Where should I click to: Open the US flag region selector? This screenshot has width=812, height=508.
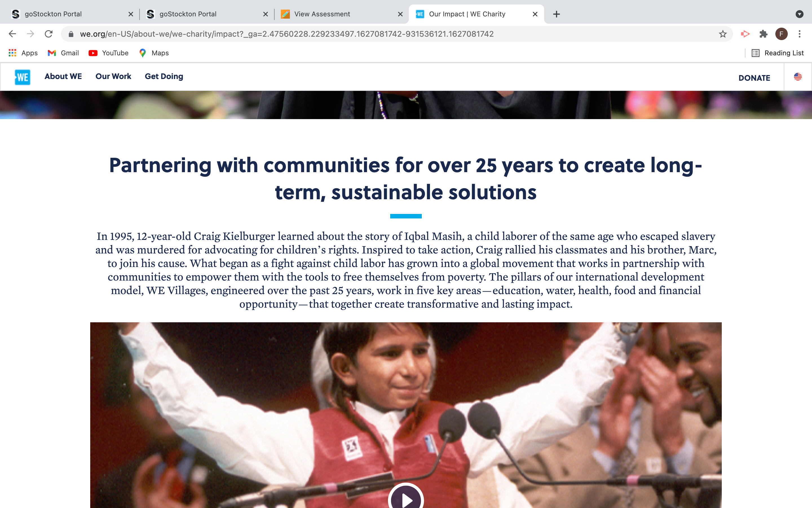pyautogui.click(x=798, y=77)
